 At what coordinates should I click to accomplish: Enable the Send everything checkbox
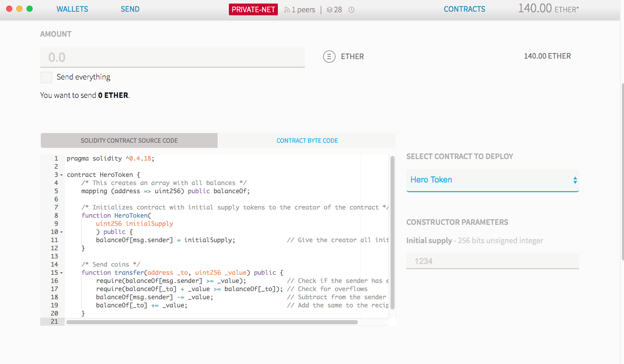[x=46, y=77]
